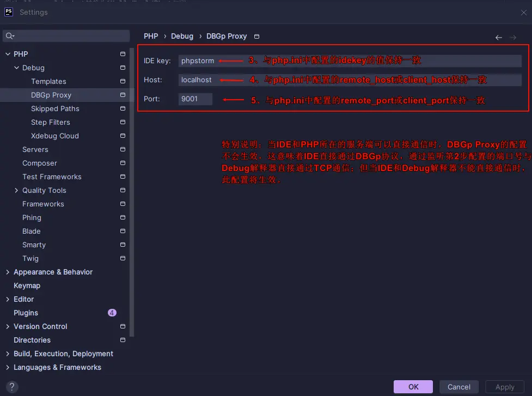Click the project icon beside DBGp Proxy breadcrumb
Image resolution: width=532 pixels, height=396 pixels.
(x=257, y=36)
